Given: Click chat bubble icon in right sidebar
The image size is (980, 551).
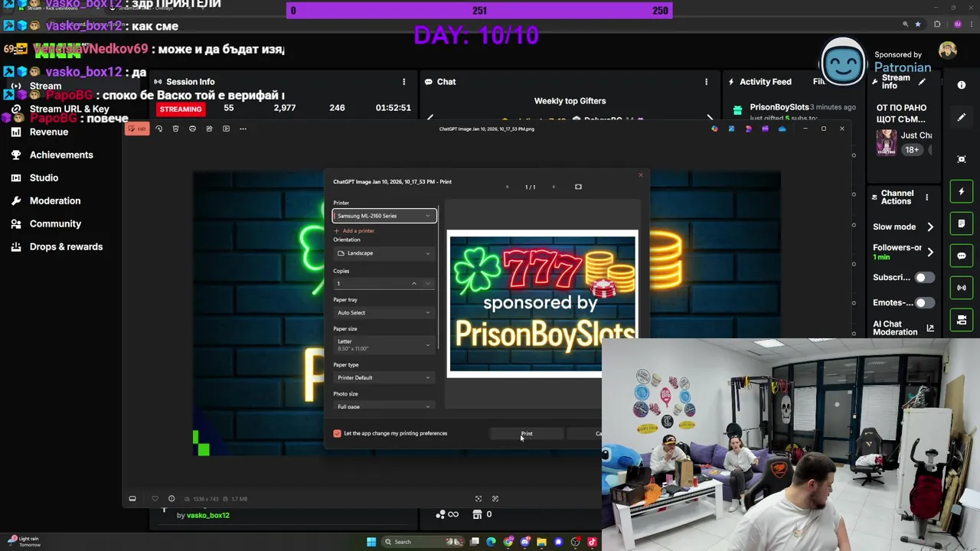Looking at the screenshot, I should (962, 256).
